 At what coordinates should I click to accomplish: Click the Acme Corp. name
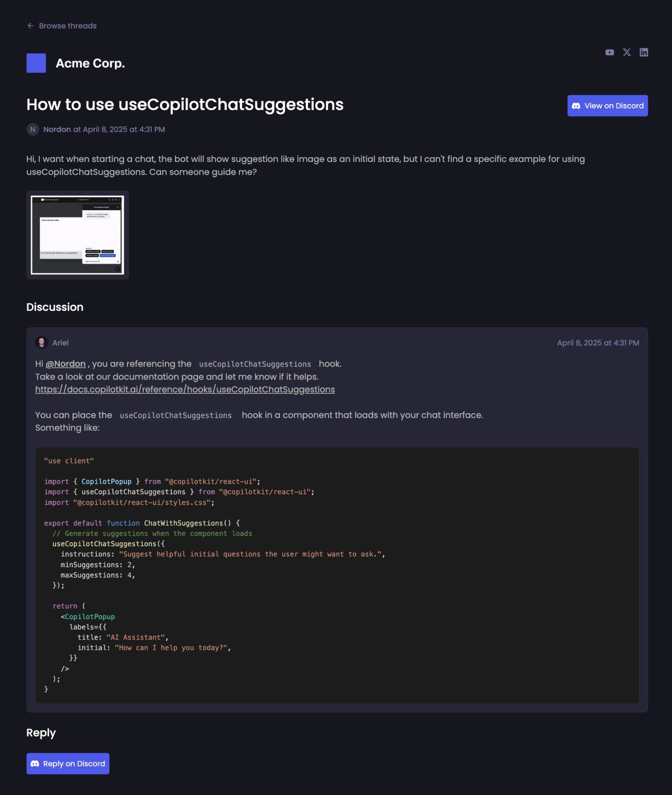click(x=90, y=63)
